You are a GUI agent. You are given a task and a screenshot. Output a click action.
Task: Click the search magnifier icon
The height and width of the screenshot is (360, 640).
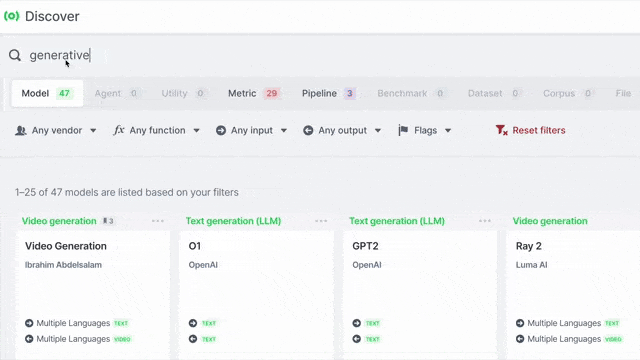point(15,55)
